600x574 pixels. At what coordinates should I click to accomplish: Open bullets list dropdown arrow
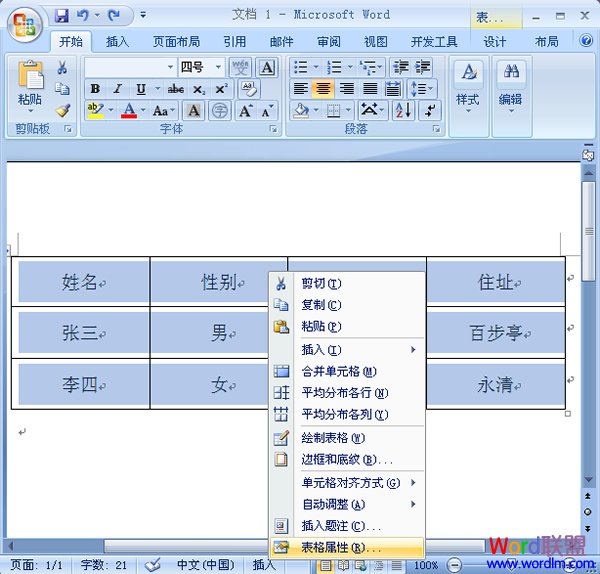pos(316,67)
